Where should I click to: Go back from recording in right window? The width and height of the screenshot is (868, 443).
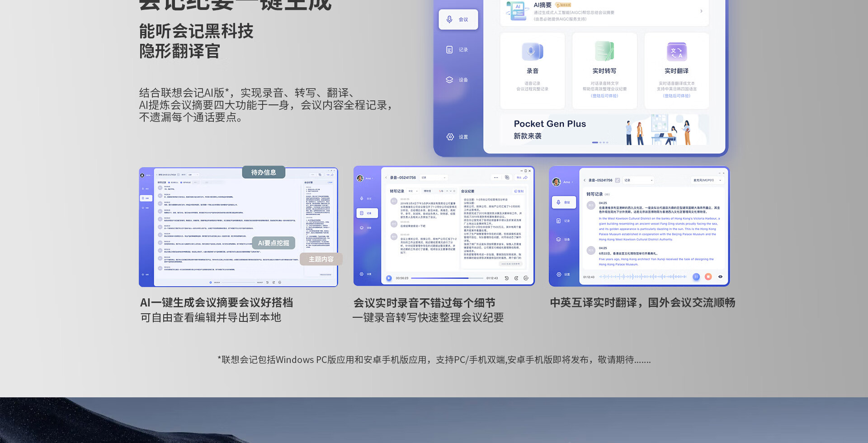coord(585,180)
